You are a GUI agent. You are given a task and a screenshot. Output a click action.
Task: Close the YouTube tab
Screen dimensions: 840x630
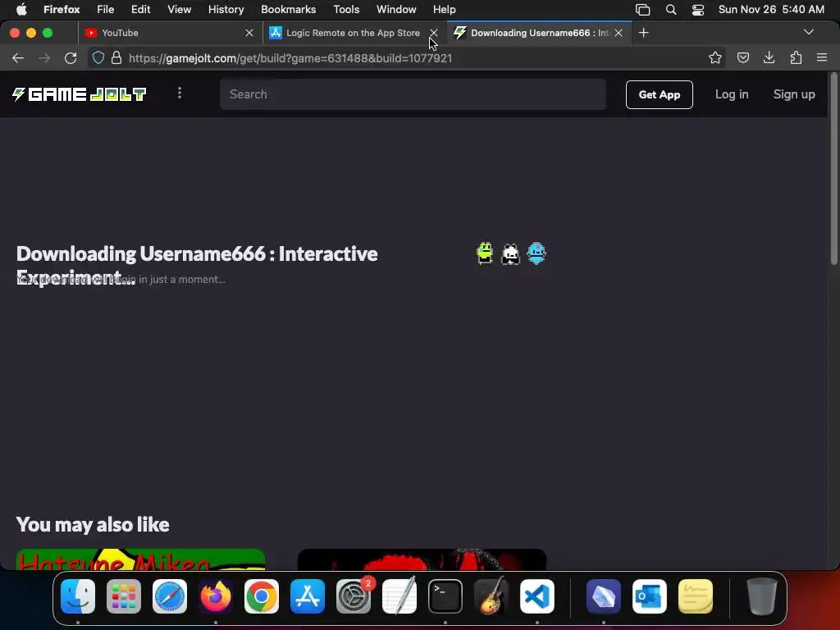click(249, 33)
